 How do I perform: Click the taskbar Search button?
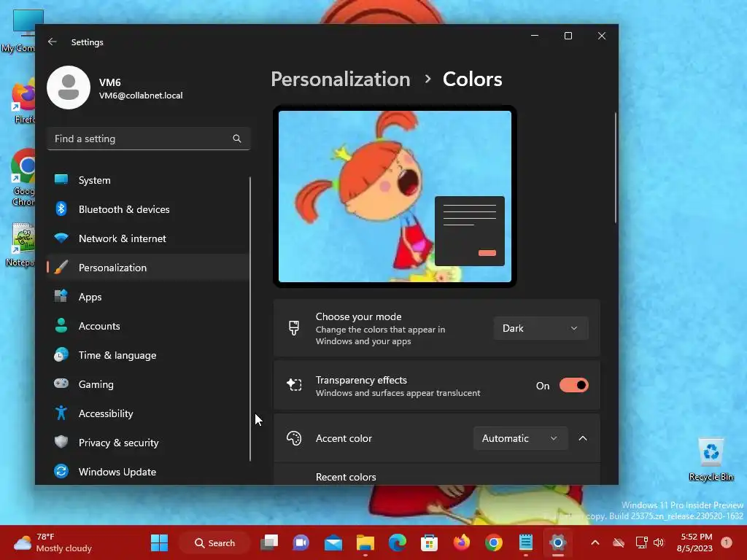click(214, 542)
